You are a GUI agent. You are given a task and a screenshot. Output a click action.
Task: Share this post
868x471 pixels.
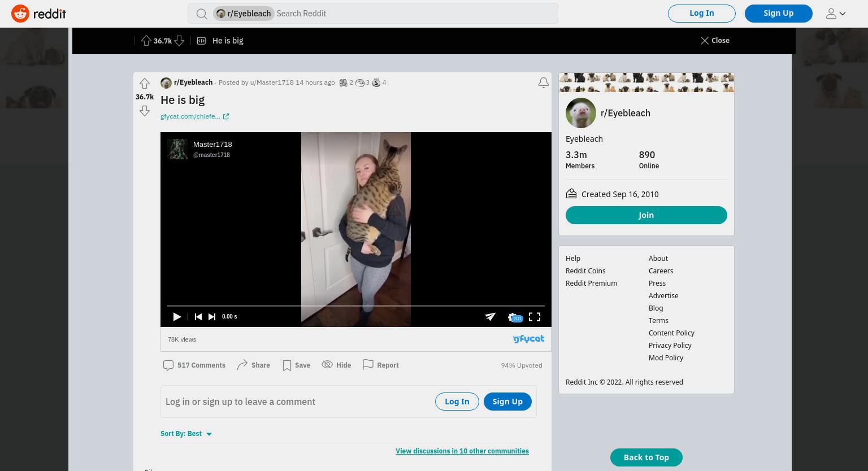pyautogui.click(x=253, y=365)
